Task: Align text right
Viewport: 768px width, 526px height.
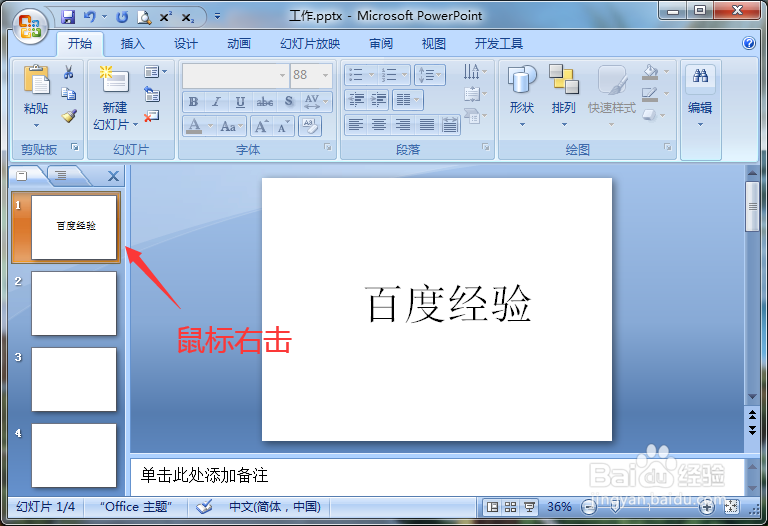Action: pos(403,125)
